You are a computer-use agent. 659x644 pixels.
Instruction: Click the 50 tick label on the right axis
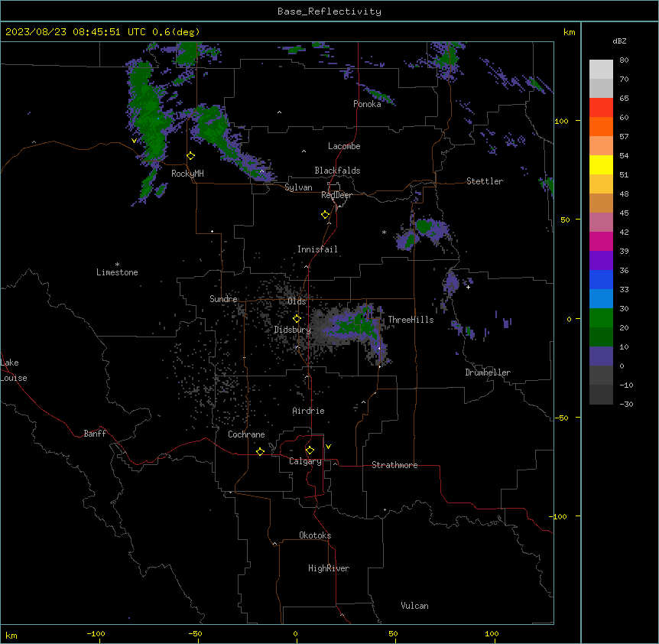click(x=565, y=220)
